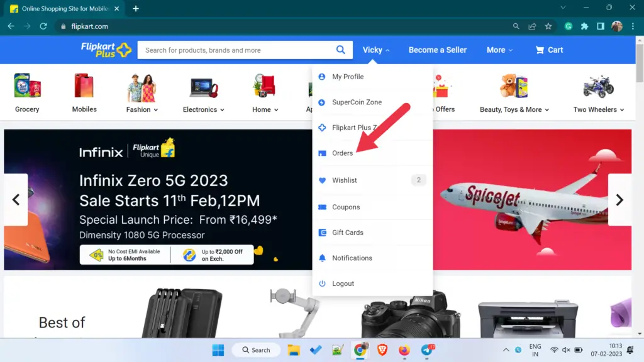The height and width of the screenshot is (362, 644).
Task: Go back to previous page
Action: click(x=11, y=26)
